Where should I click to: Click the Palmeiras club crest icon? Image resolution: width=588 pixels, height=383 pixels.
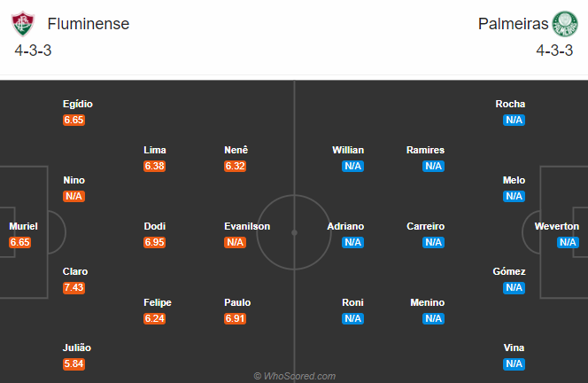565,24
